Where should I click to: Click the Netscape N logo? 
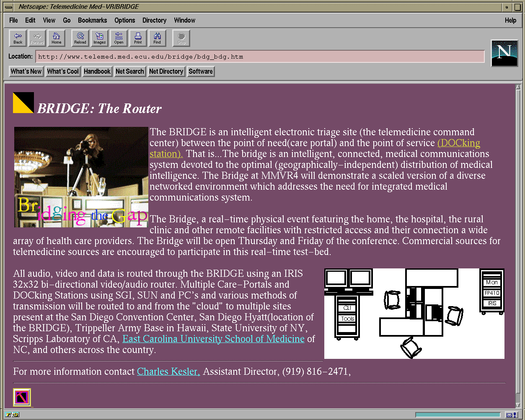point(504,53)
